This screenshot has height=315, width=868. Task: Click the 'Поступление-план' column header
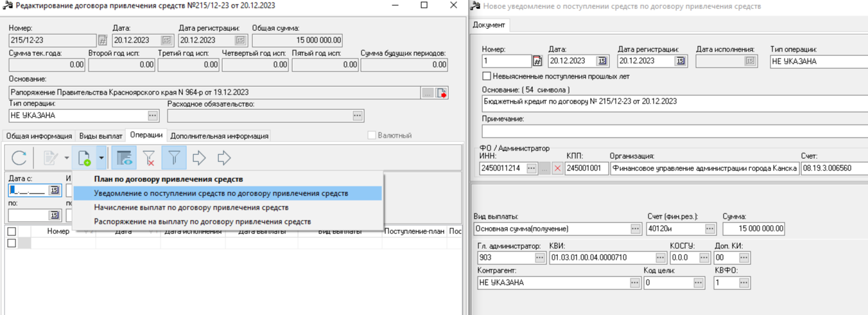[414, 231]
